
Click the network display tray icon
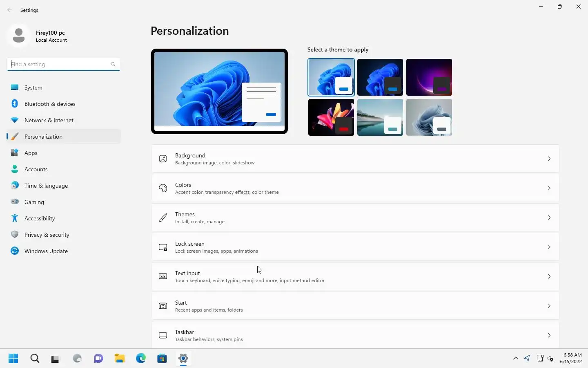point(540,359)
